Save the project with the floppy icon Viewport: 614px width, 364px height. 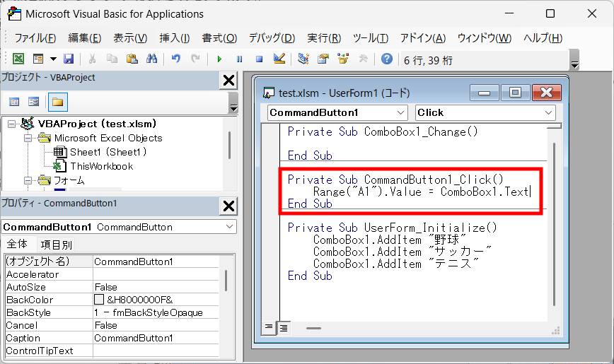point(69,59)
